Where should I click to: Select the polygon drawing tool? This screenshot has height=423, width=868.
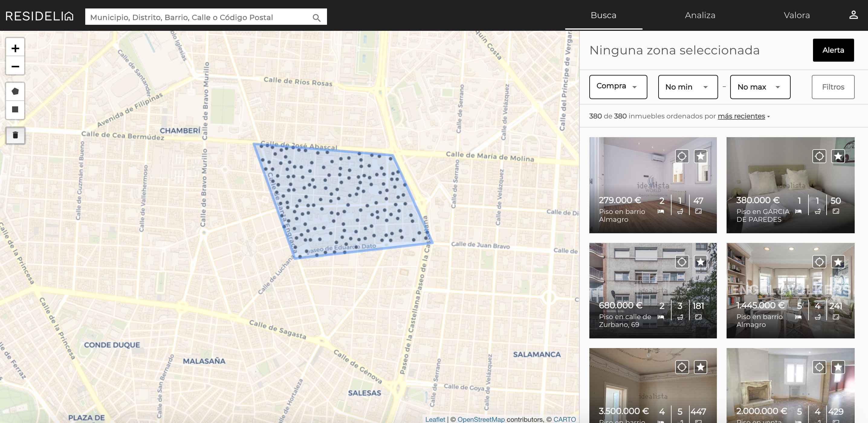coord(15,91)
